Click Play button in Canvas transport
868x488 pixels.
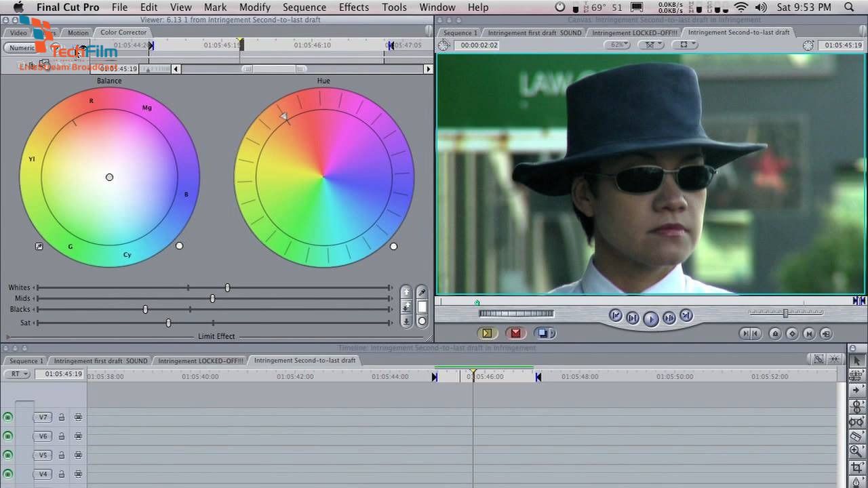click(x=651, y=318)
